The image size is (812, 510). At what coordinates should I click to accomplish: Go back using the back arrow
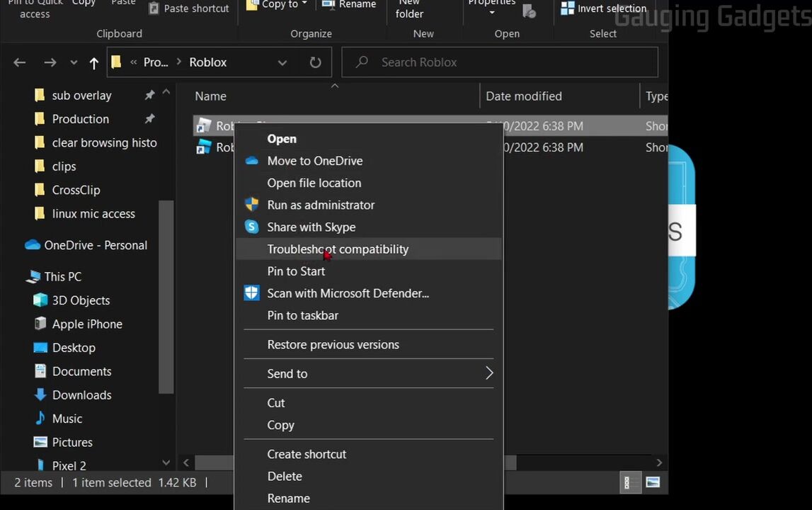click(x=20, y=63)
